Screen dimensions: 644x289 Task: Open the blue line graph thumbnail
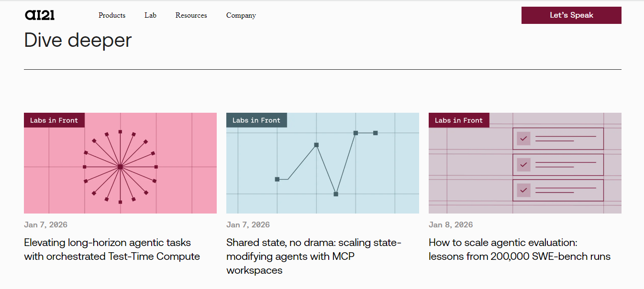pyautogui.click(x=322, y=163)
